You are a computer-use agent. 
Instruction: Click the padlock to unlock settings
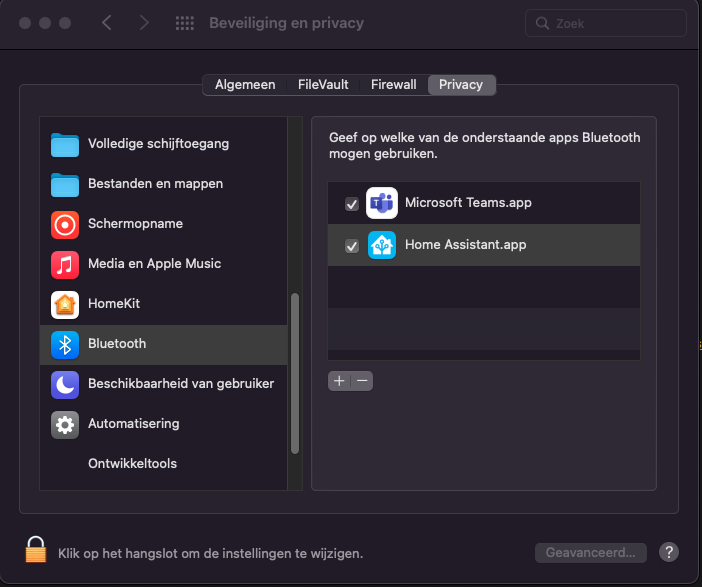(x=36, y=549)
